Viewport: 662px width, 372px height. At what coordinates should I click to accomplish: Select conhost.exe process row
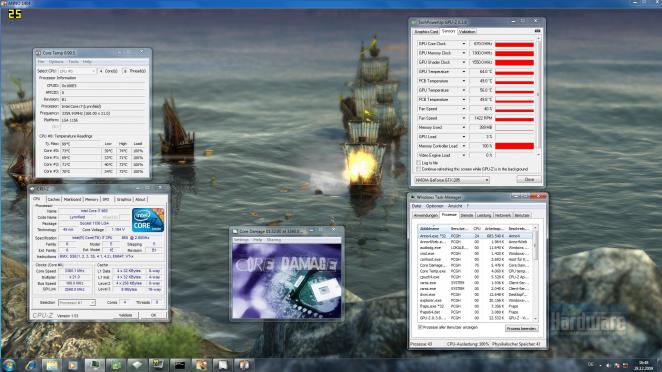point(475,259)
